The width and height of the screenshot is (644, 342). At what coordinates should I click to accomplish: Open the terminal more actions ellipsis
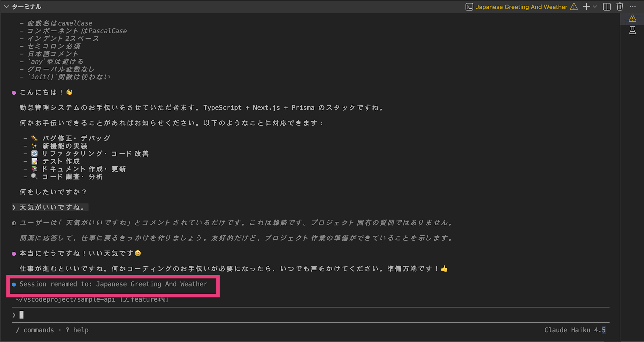pyautogui.click(x=633, y=7)
